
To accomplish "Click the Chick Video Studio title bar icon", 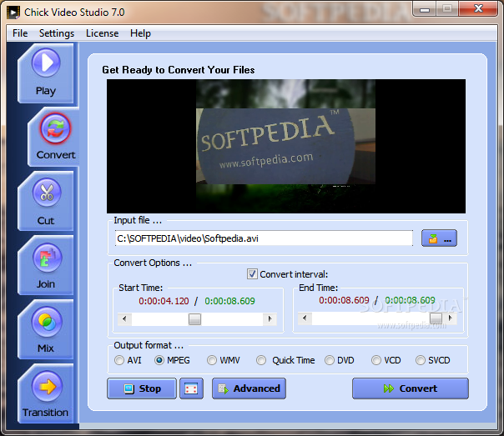I will pyautogui.click(x=13, y=13).
